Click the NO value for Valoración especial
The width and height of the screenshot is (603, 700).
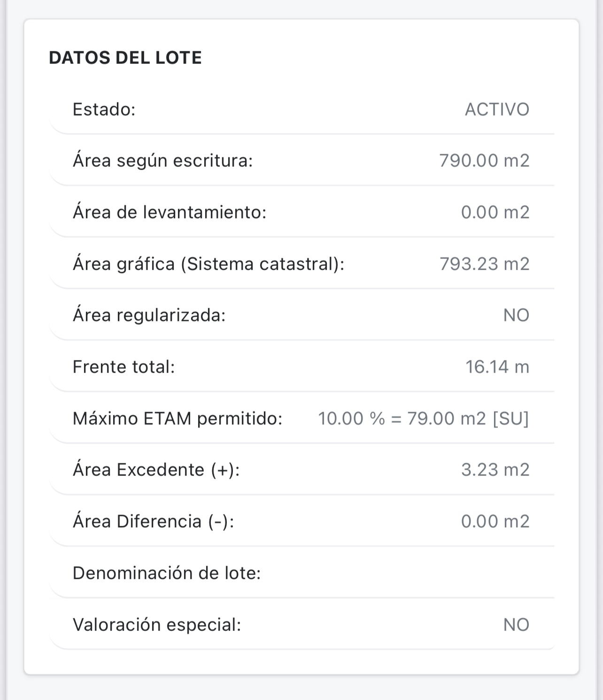[516, 625]
